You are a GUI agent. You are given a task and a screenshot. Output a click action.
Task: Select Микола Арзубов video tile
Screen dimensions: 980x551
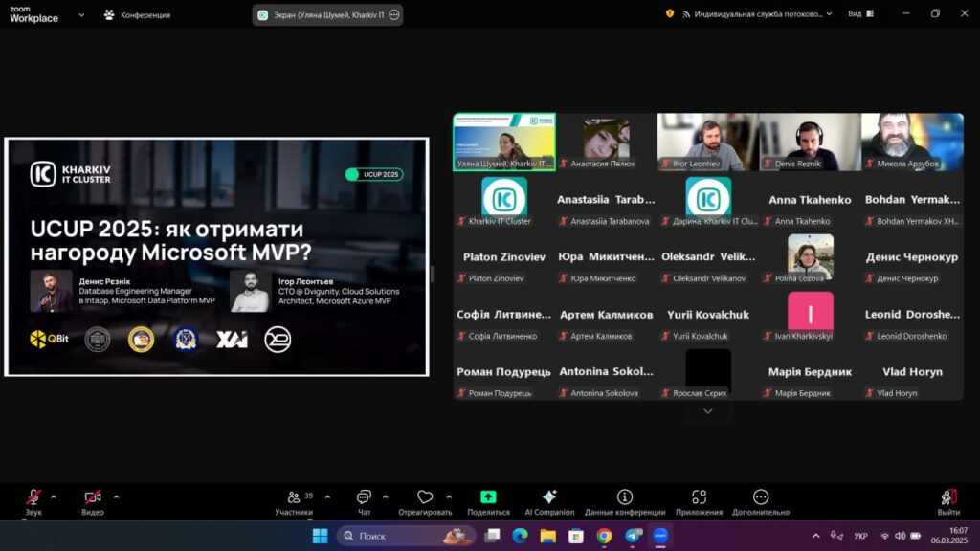point(912,142)
